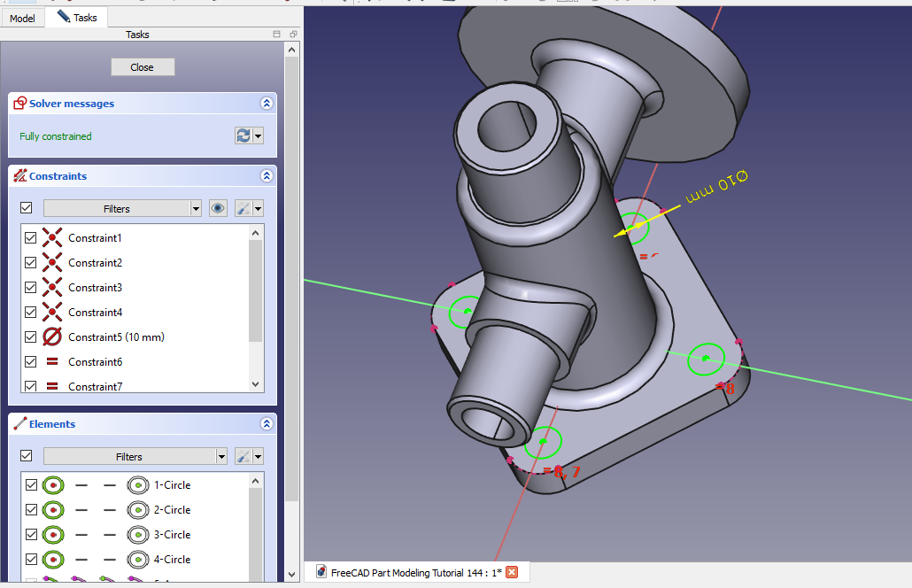Collapse the Solver messages section
This screenshot has width=912, height=588.
pyautogui.click(x=267, y=104)
